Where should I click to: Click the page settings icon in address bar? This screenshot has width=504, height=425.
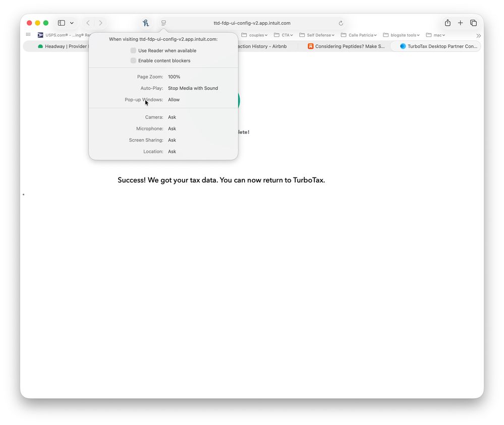[163, 23]
